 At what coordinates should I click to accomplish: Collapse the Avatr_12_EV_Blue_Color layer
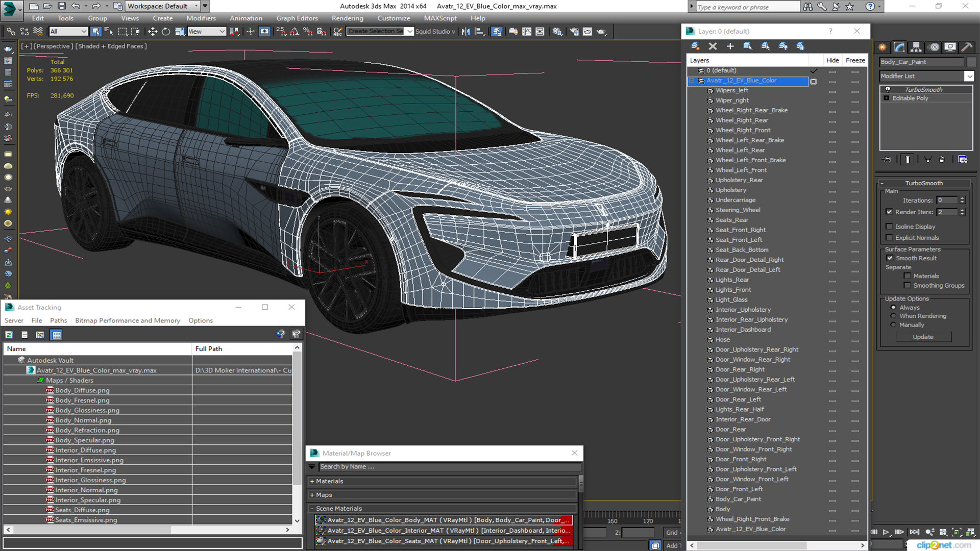click(693, 81)
